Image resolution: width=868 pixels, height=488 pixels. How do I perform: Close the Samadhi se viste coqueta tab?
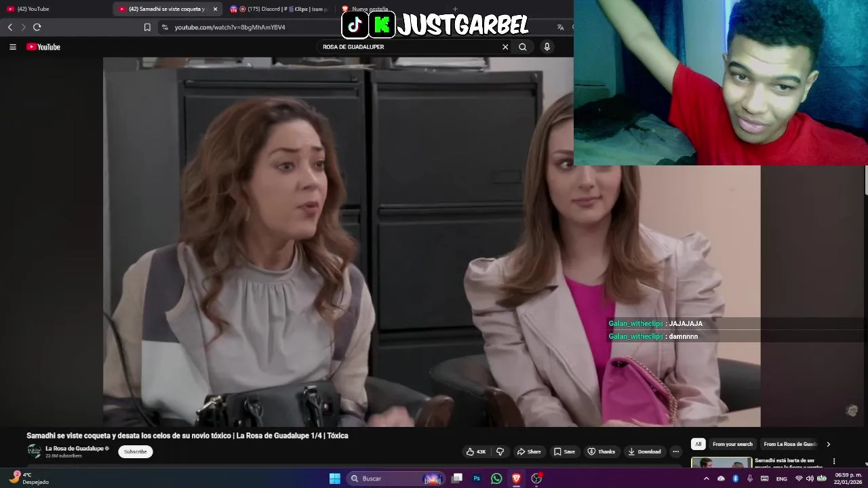coord(216,9)
